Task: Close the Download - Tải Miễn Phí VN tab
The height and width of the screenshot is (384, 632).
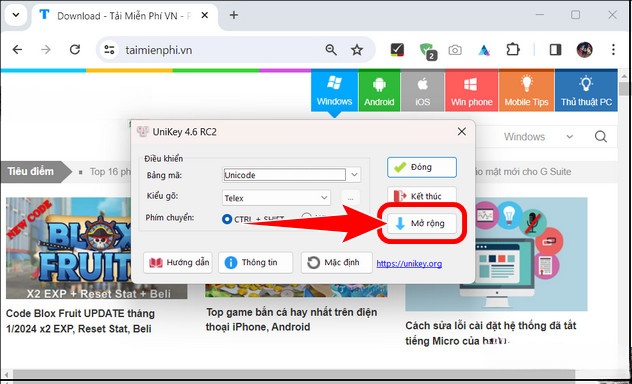Action: pos(204,15)
